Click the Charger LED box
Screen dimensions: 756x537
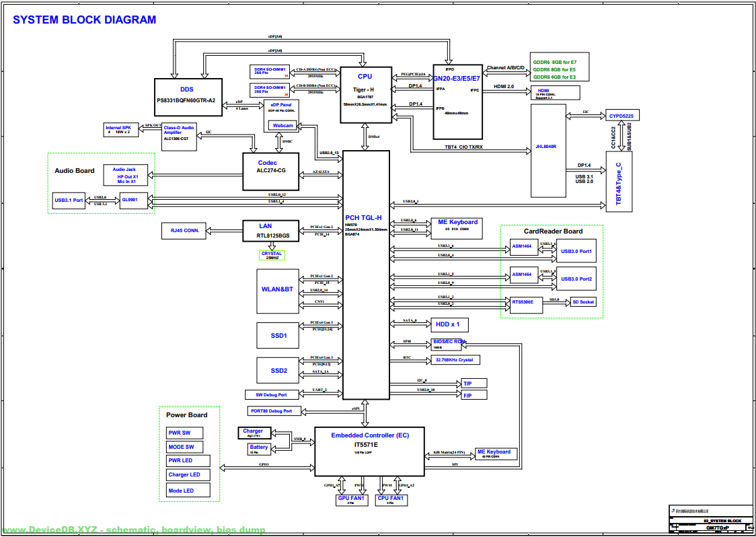pyautogui.click(x=188, y=475)
